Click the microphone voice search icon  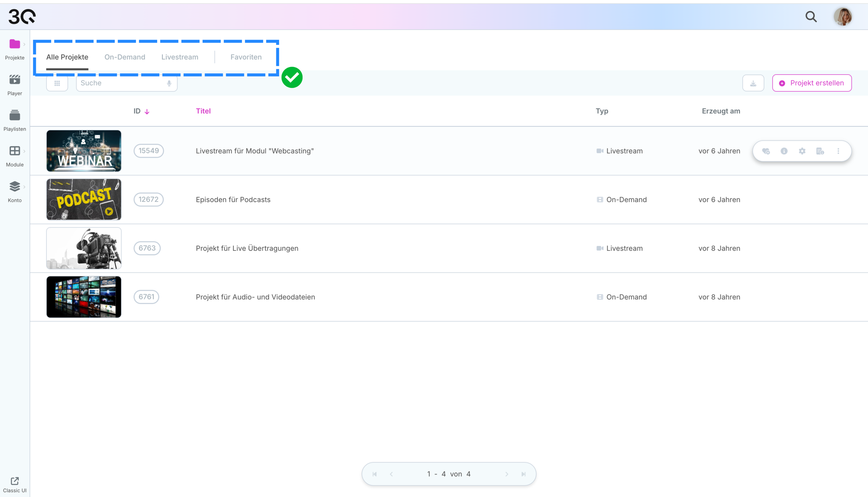click(x=169, y=83)
